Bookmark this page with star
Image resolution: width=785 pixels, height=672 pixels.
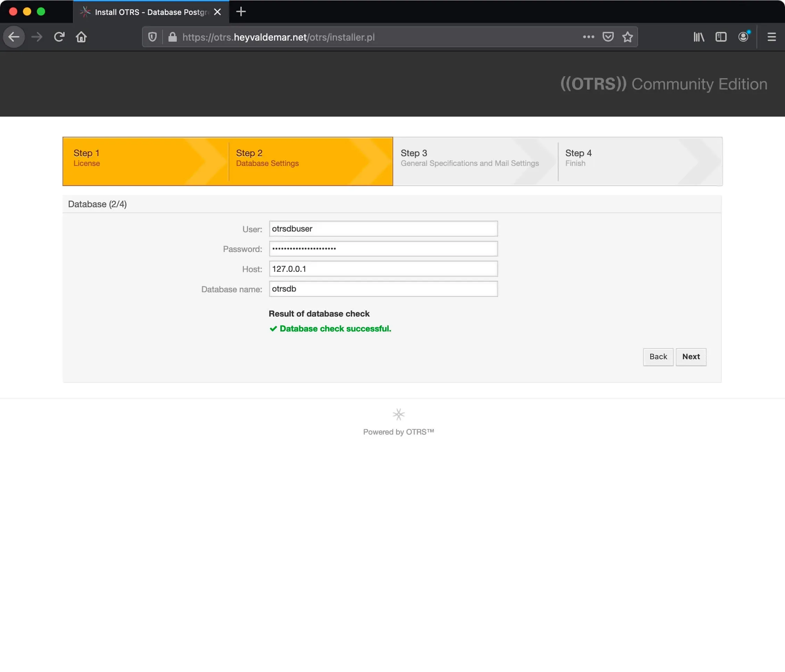628,37
